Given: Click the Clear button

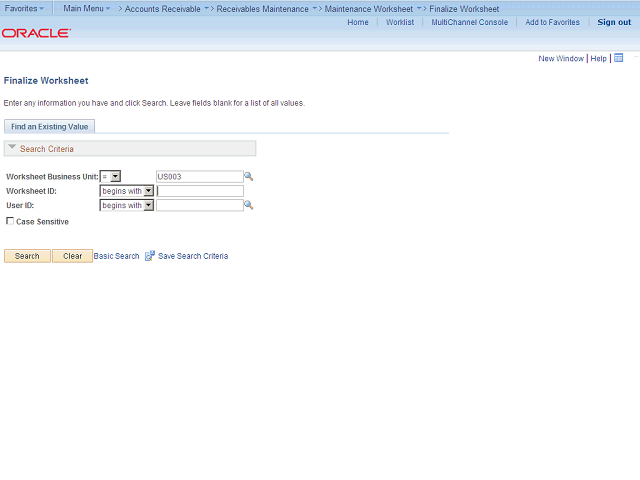Looking at the screenshot, I should (72, 256).
